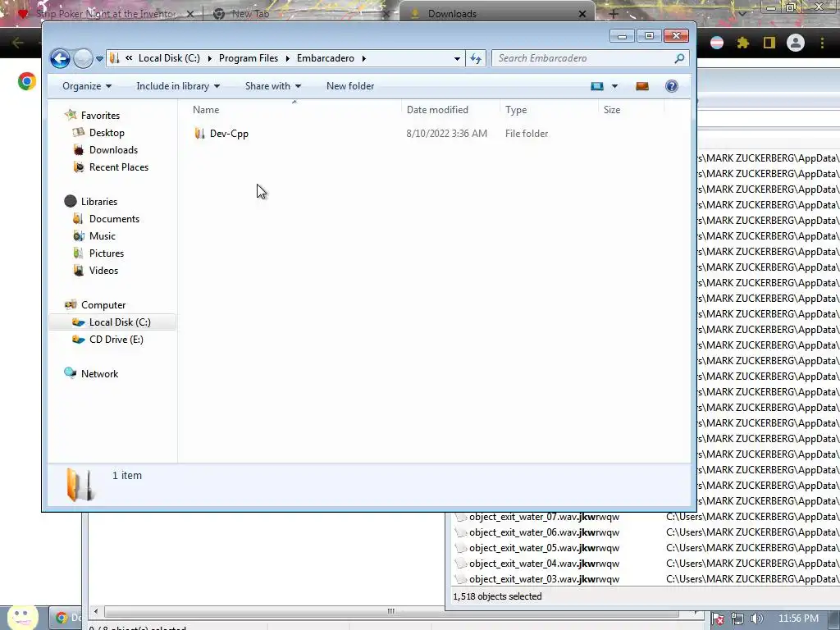Open Include in library menu

click(178, 86)
